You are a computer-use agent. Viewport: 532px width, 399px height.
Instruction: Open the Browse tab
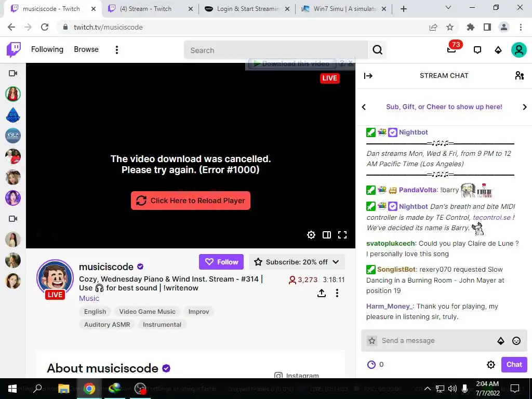[86, 49]
